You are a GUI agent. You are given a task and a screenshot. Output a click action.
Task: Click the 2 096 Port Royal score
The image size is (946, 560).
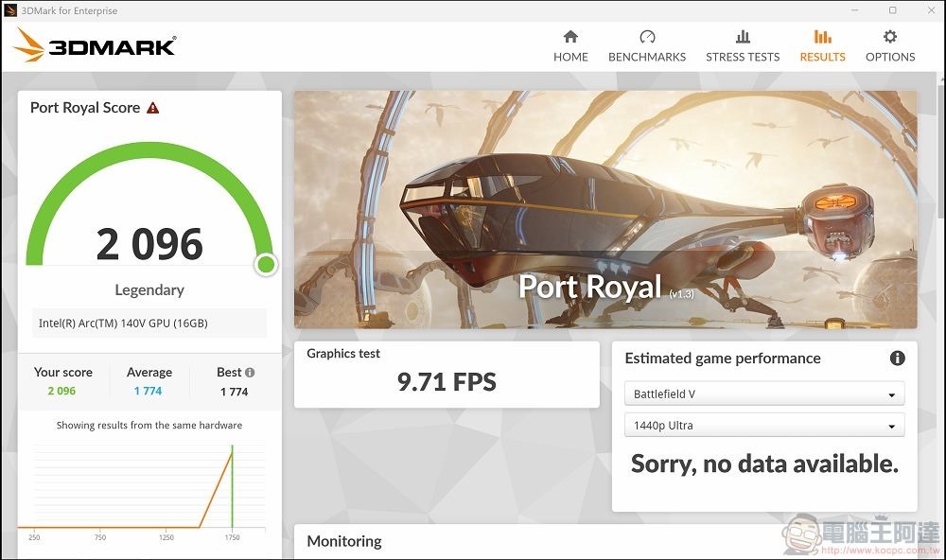[x=149, y=244]
